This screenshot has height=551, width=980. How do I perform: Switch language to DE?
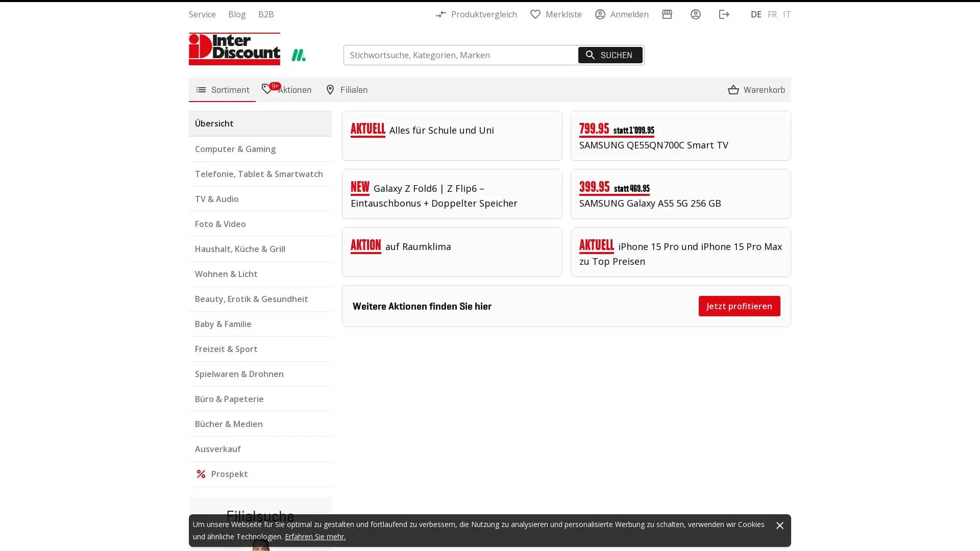click(x=756, y=14)
